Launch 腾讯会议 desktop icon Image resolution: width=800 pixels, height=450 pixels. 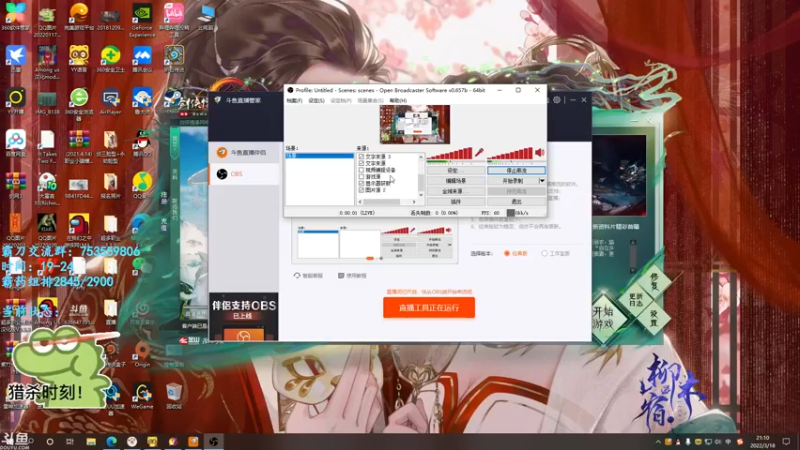tap(142, 59)
